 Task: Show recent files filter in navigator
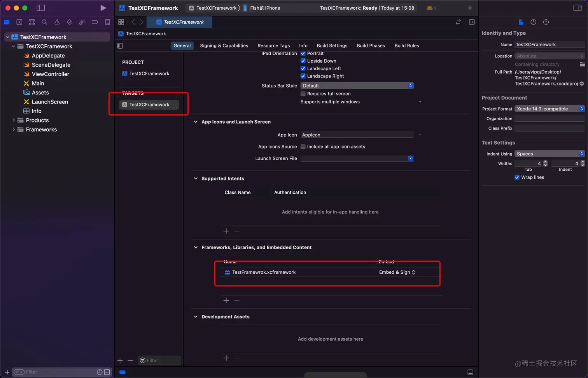pyautogui.click(x=100, y=372)
